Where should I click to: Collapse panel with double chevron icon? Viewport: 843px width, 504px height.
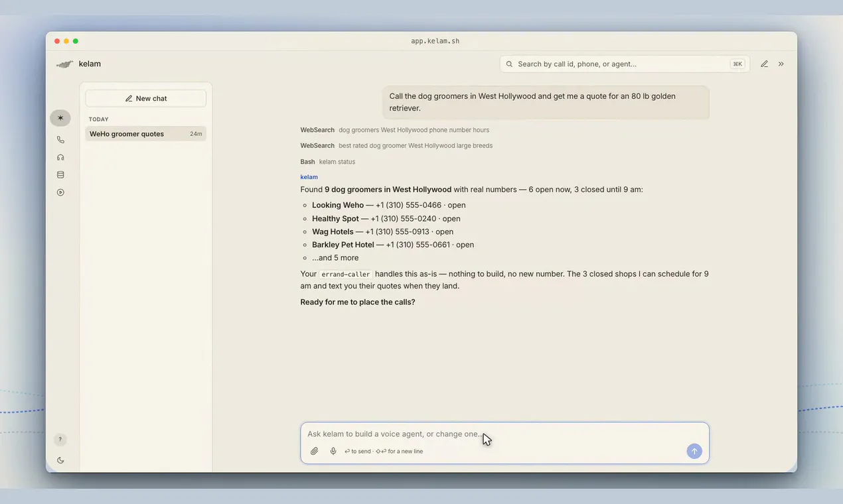pyautogui.click(x=781, y=64)
